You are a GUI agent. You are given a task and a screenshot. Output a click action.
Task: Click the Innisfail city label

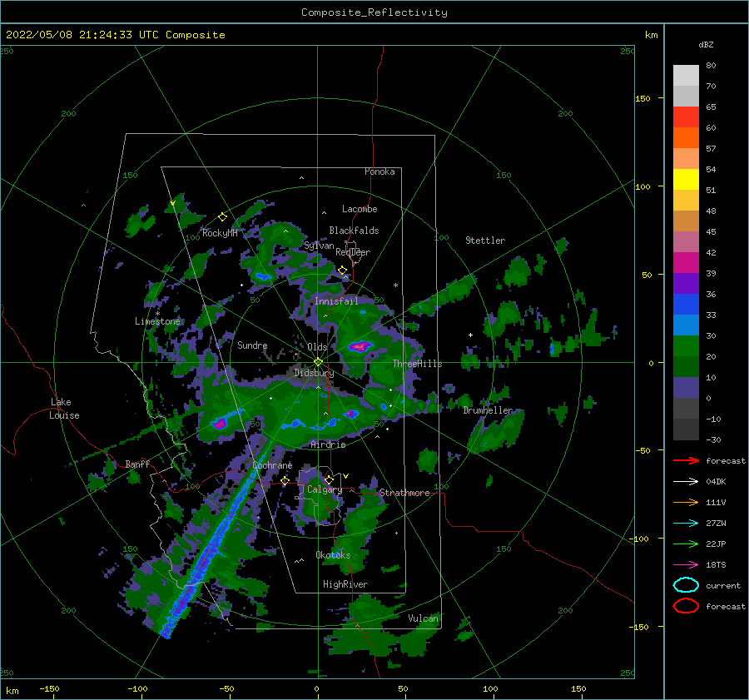[336, 301]
